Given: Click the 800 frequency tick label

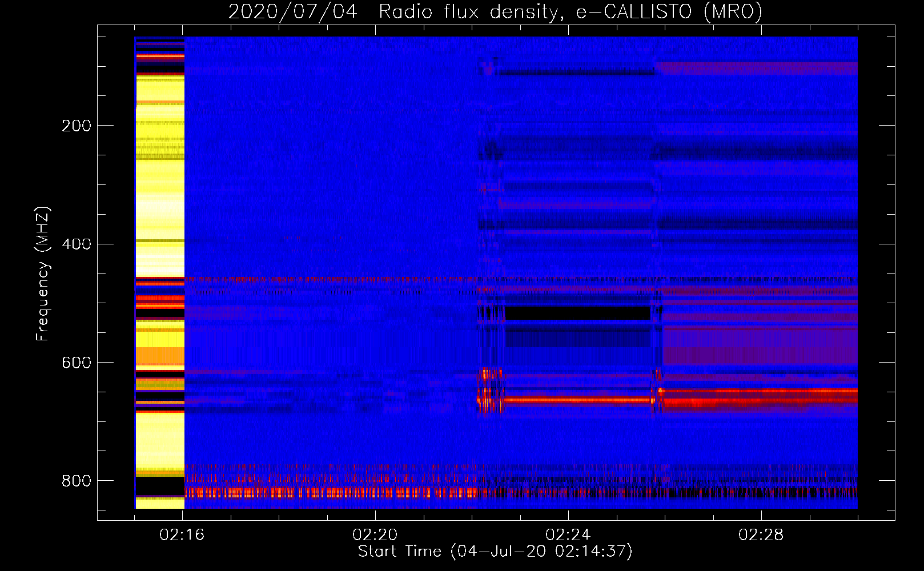Looking at the screenshot, I should 77,481.
